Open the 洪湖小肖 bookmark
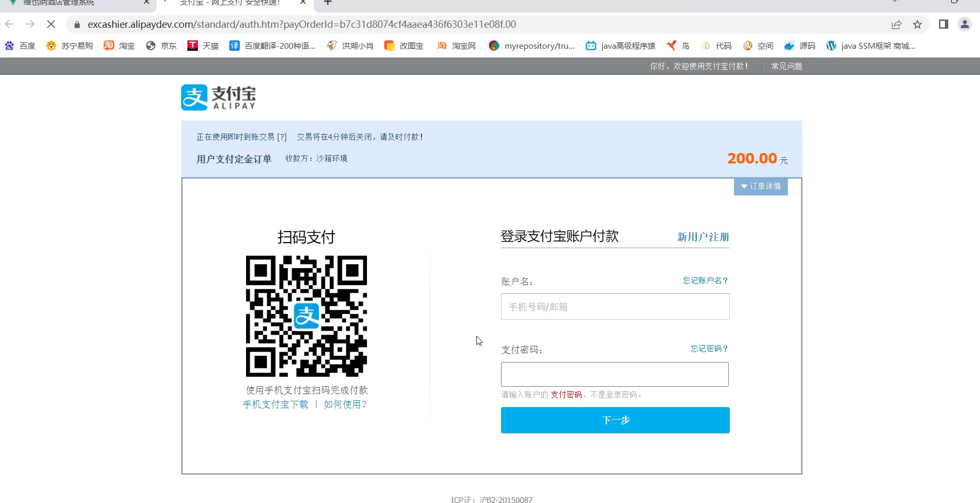Screen dimensions: 980x503 350,46
